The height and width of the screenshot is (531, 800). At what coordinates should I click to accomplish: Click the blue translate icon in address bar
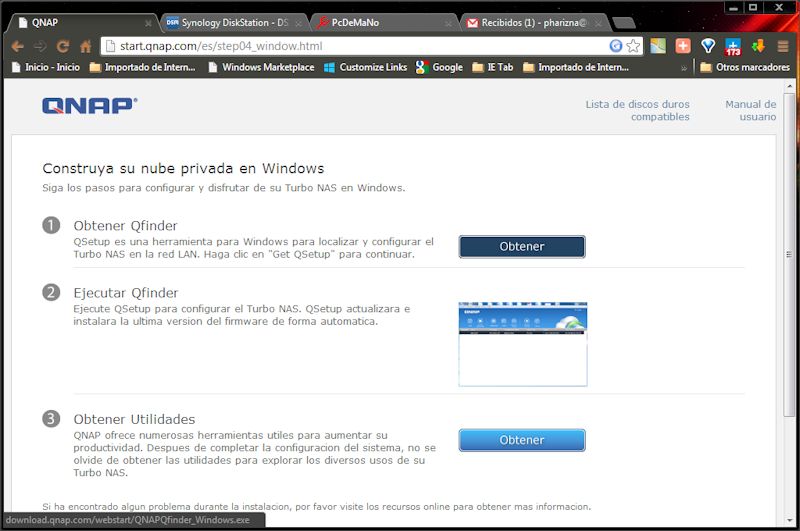616,46
